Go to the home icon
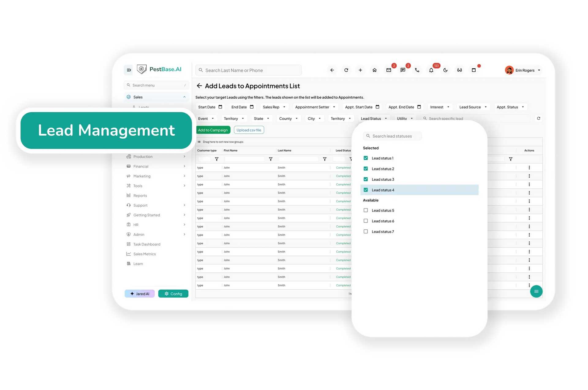Screen dimensions: 588x390 click(x=374, y=70)
